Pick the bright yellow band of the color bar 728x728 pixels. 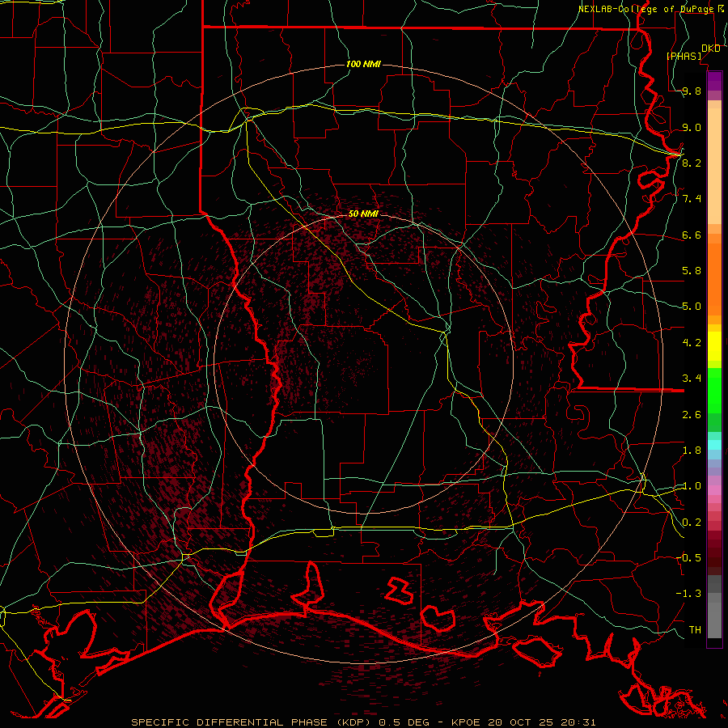714,346
